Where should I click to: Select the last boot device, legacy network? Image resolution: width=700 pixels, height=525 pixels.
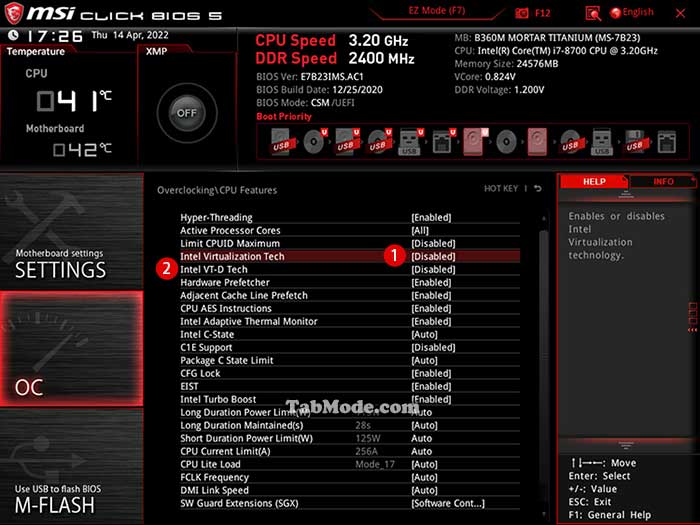coord(667,142)
